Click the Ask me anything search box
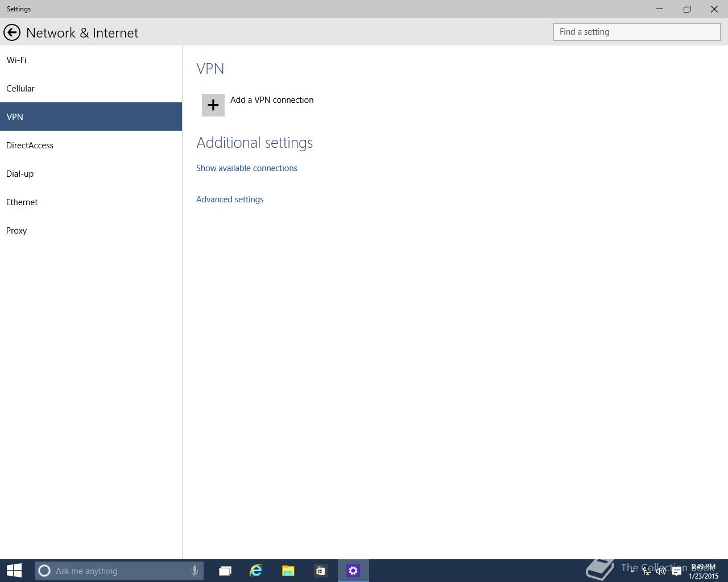This screenshot has height=582, width=728. click(x=119, y=571)
